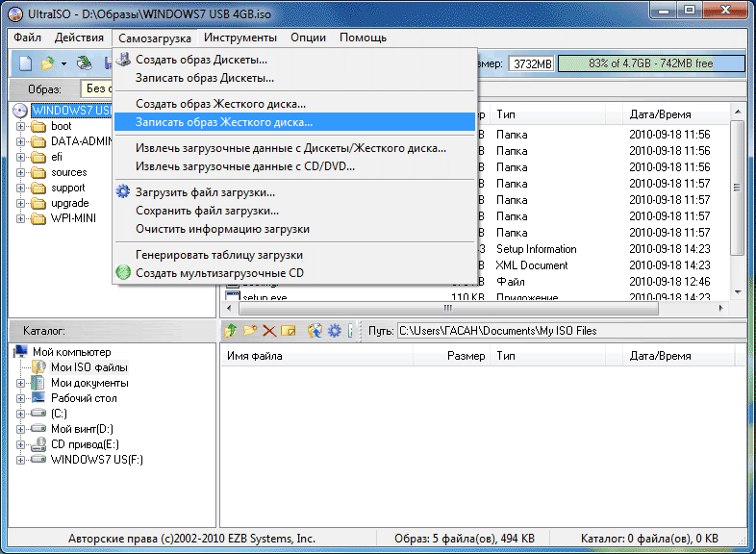Click the My Computer icon in catalog tree
Viewport: 756px width, 554px height.
click(x=21, y=351)
